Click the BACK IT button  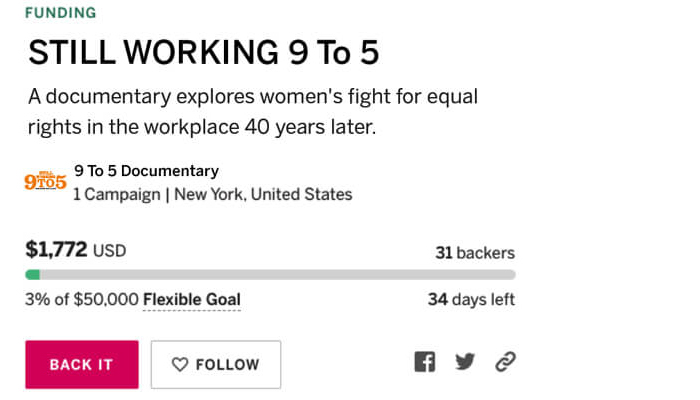pyautogui.click(x=82, y=365)
